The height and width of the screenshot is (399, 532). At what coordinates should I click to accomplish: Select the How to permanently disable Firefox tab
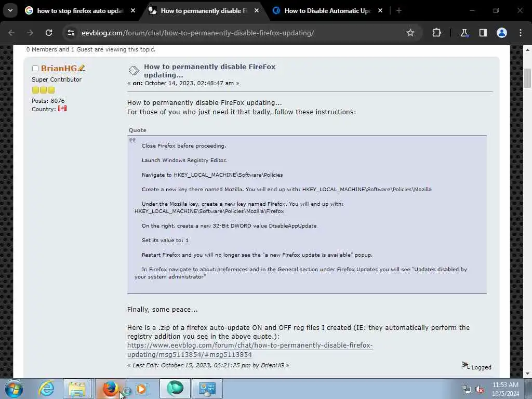point(204,11)
